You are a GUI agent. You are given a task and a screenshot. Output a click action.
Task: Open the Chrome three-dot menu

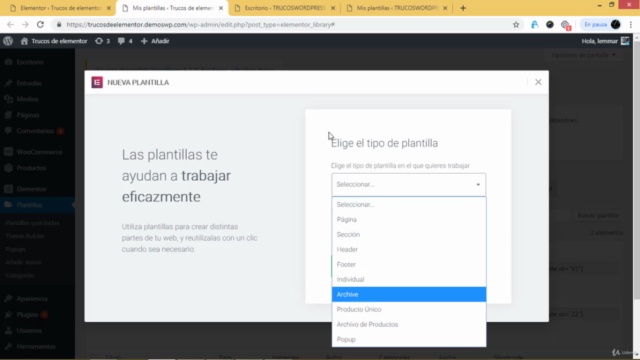click(x=631, y=24)
